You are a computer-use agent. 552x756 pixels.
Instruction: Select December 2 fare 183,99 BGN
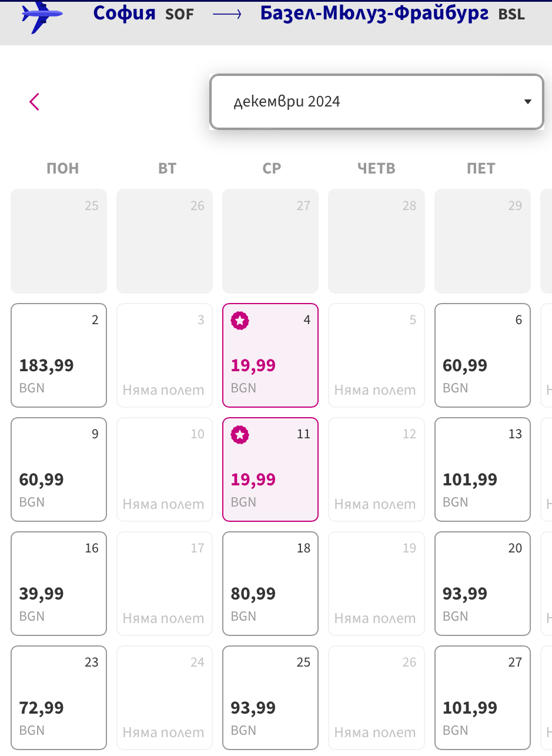click(x=59, y=355)
